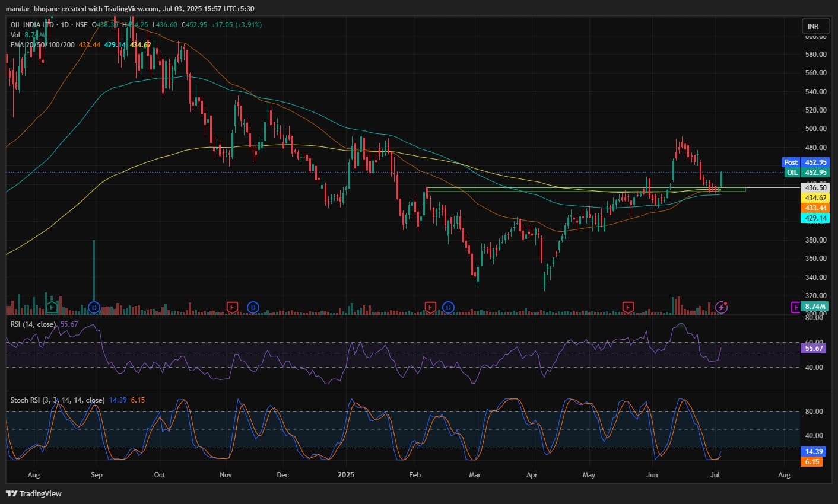Image resolution: width=838 pixels, height=504 pixels.
Task: Click the orange 433.44 value in EMA legend
Action: point(90,45)
